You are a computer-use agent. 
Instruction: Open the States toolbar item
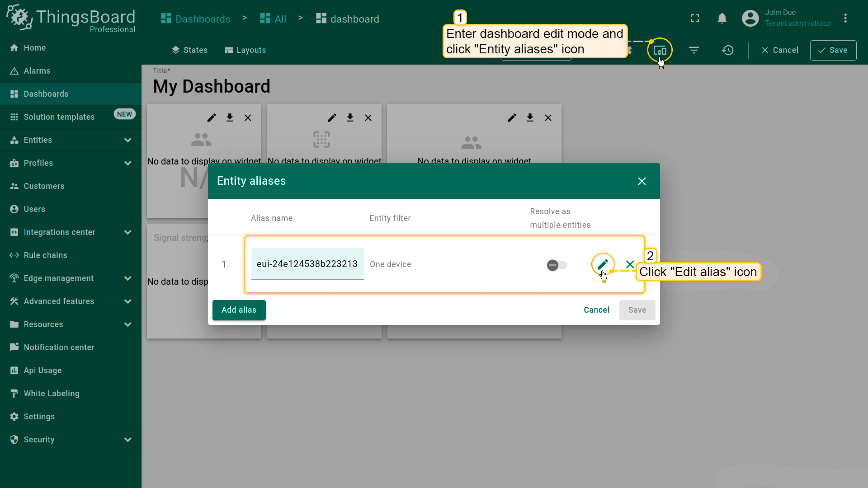tap(189, 50)
